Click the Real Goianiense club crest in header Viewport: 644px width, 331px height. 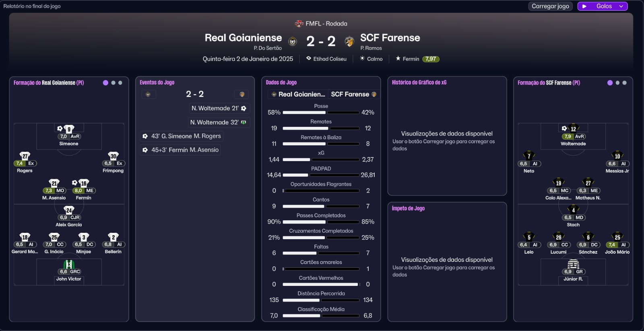(293, 41)
